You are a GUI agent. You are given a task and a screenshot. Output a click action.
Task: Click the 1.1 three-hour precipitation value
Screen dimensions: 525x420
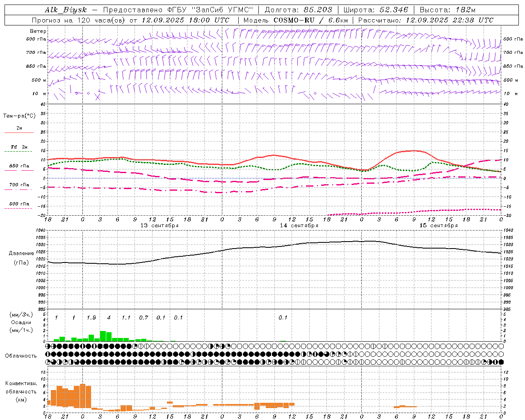tap(126, 318)
